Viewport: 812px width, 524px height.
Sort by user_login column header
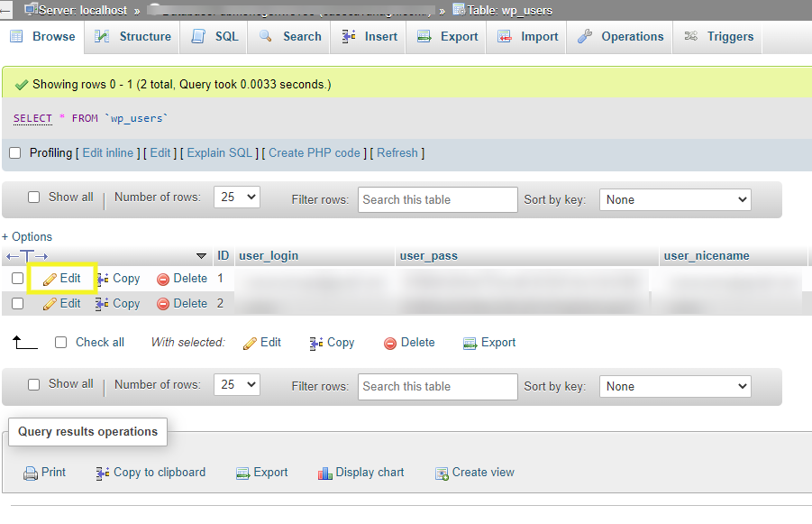tap(269, 255)
